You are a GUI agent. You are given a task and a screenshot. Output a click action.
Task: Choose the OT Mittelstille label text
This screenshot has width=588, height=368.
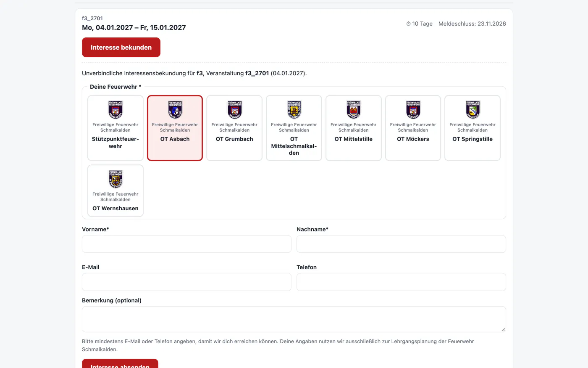click(x=354, y=139)
